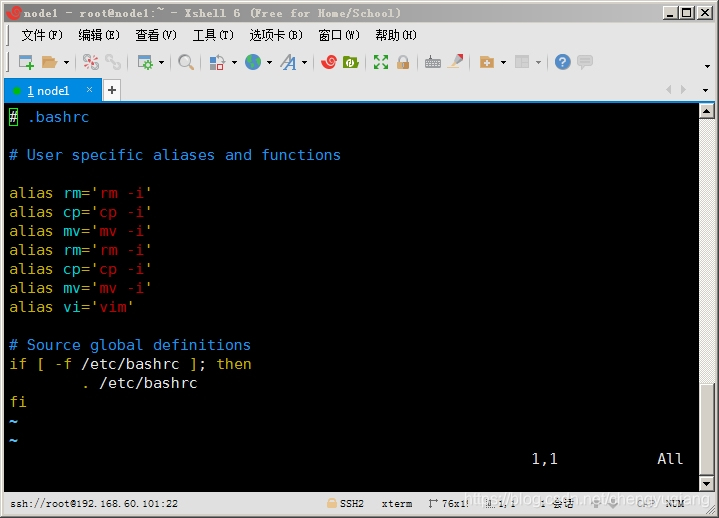Click the vim 'All' indicator

(x=670, y=459)
